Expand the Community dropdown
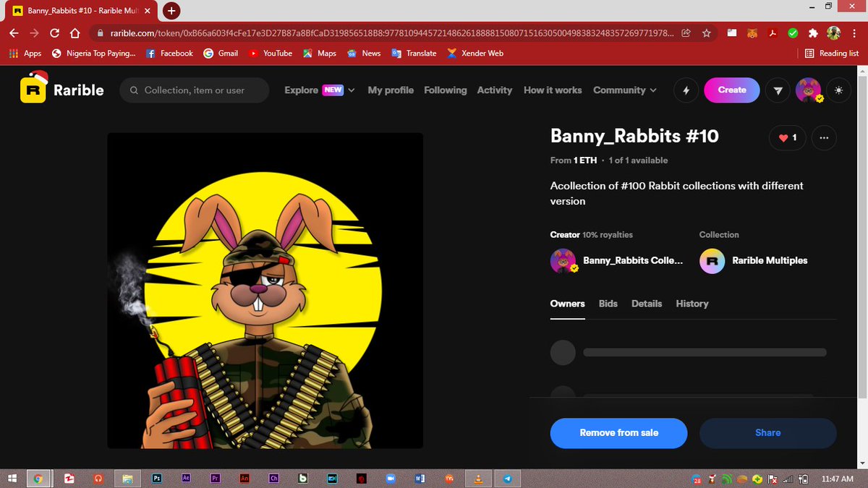 point(625,90)
